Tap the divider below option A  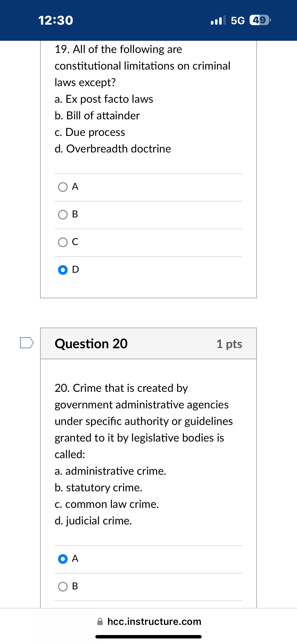pyautogui.click(x=148, y=201)
